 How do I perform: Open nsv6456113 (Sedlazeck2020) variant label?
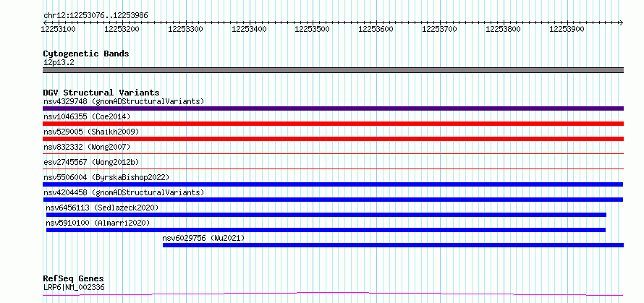point(102,208)
